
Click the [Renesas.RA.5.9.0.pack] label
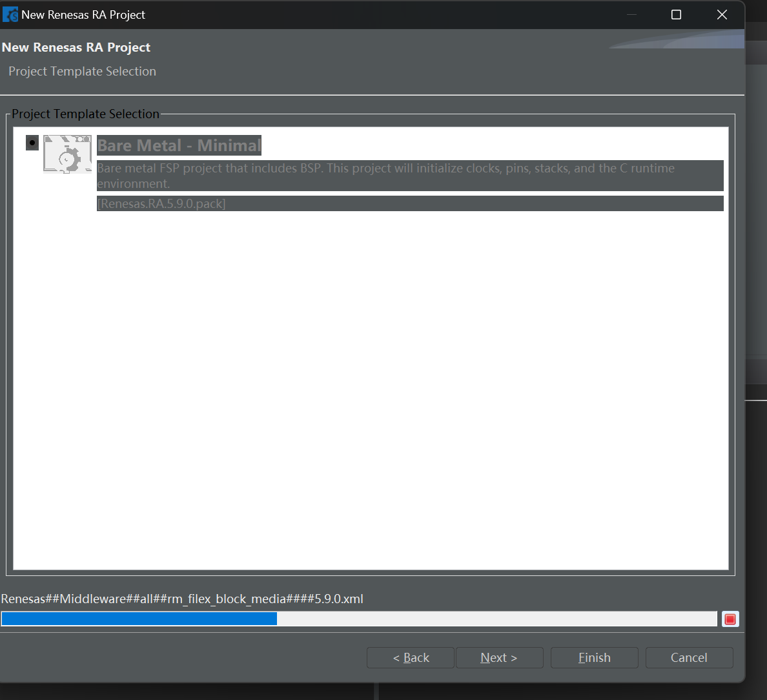[x=410, y=203]
